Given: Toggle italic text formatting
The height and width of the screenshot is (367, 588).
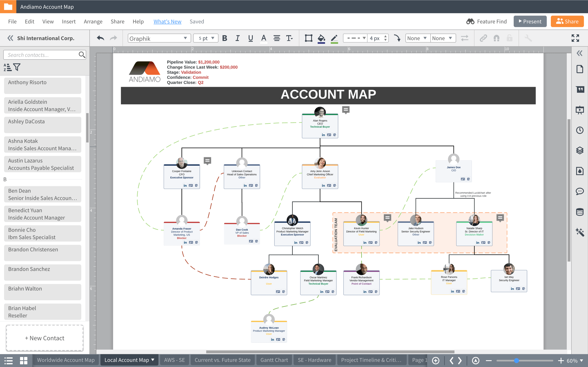Looking at the screenshot, I should pos(237,38).
